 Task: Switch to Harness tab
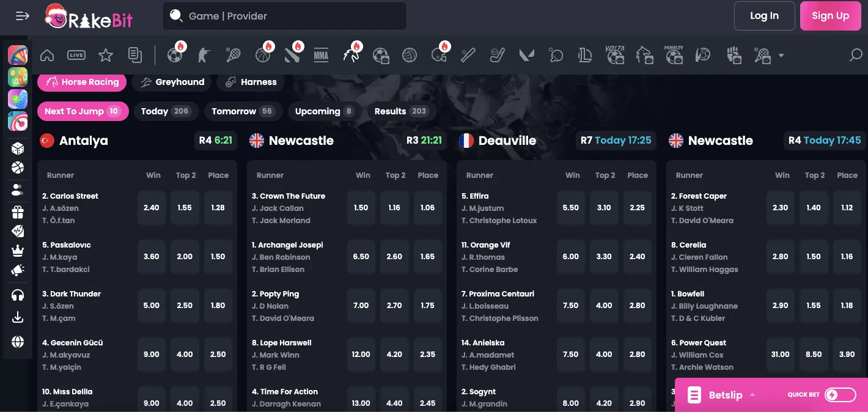251,82
